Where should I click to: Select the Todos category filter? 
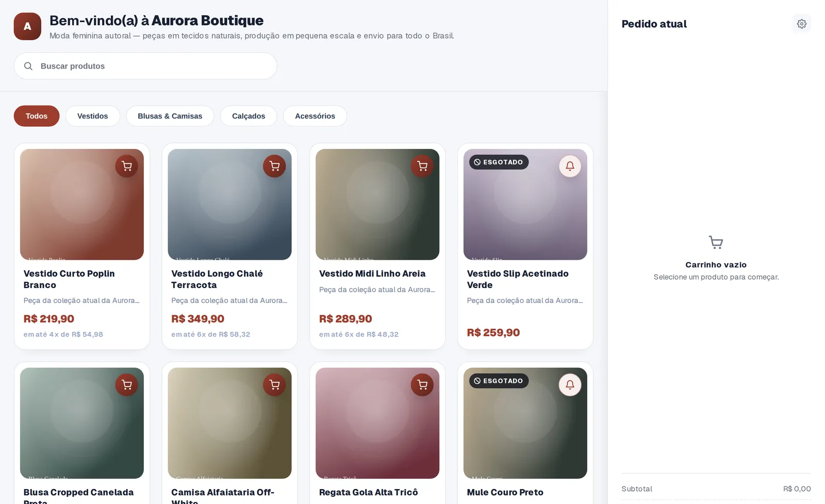click(37, 116)
